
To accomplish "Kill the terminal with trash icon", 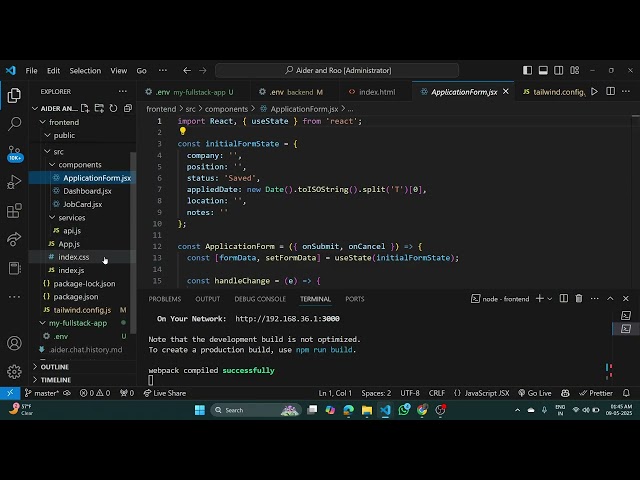I will point(579,299).
